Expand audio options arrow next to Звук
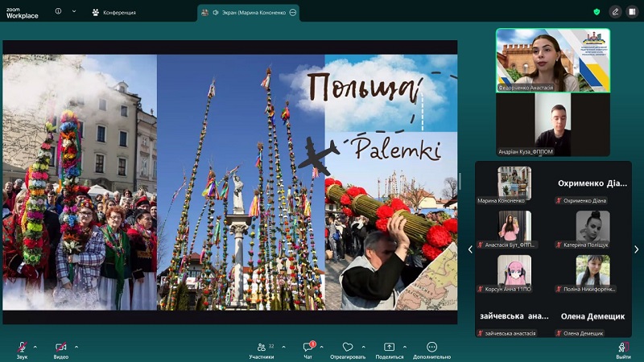644x362 pixels. click(37, 346)
